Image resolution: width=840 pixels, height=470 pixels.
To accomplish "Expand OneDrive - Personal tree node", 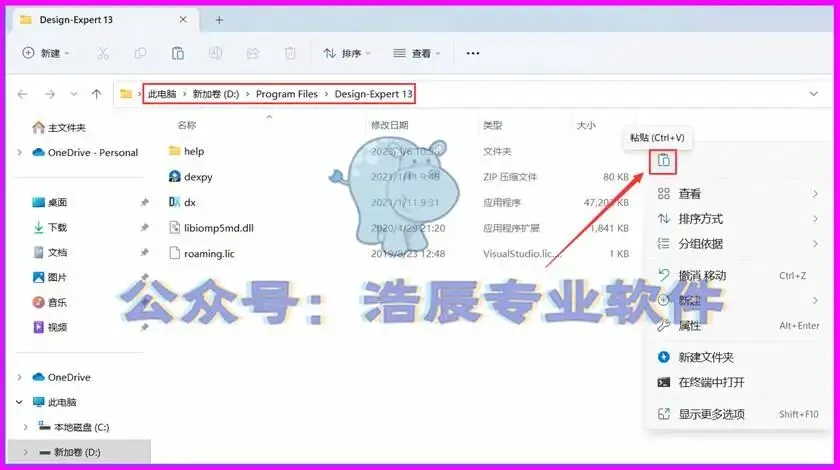I will coord(20,153).
